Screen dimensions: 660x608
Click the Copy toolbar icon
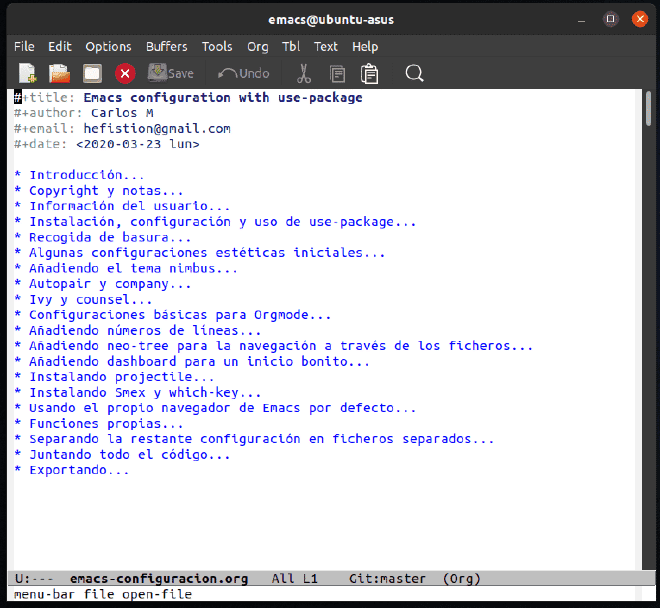point(337,74)
